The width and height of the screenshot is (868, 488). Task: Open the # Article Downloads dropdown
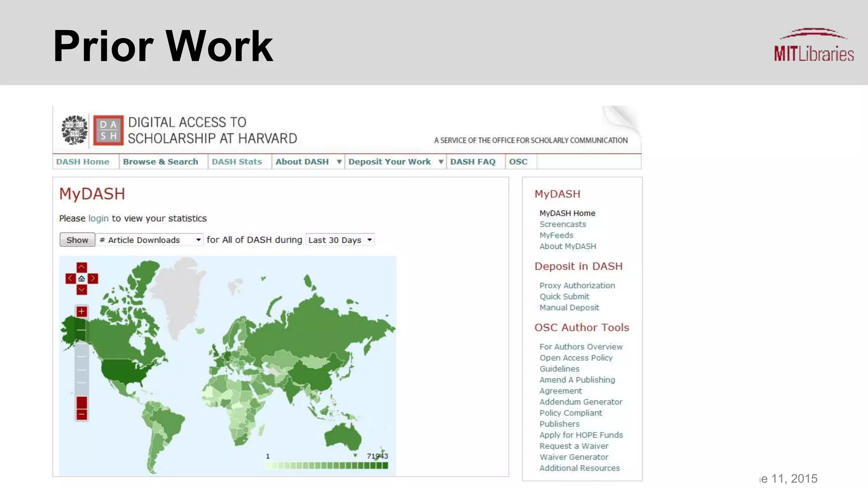tap(150, 240)
